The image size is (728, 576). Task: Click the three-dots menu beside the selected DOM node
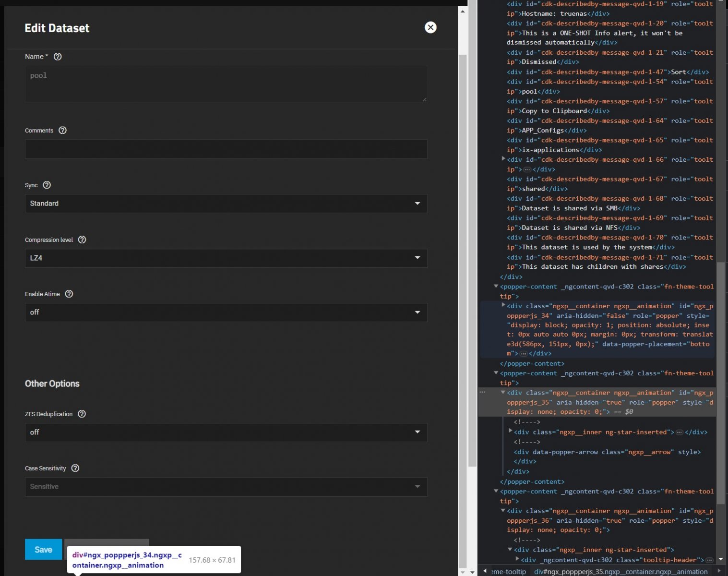click(483, 392)
